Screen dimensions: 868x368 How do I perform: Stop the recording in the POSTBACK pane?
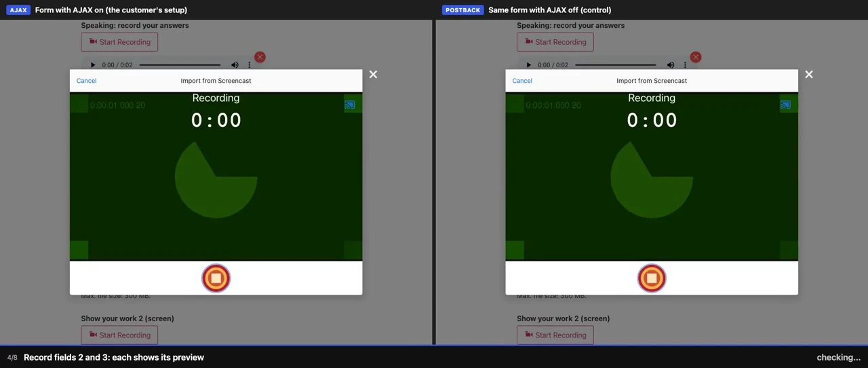coord(652,278)
